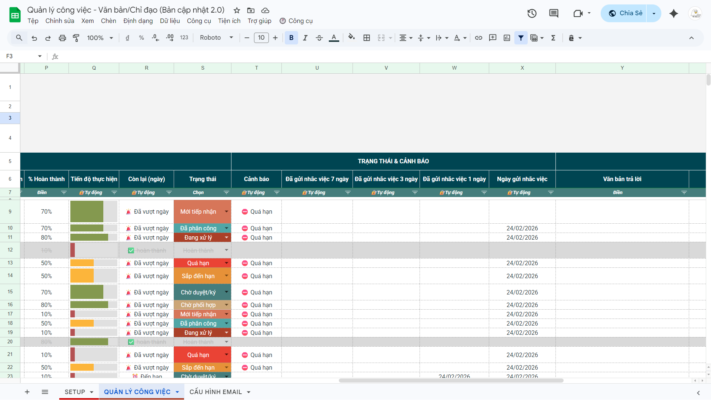Click the Print icon
The height and width of the screenshot is (400, 711).
coord(62,38)
